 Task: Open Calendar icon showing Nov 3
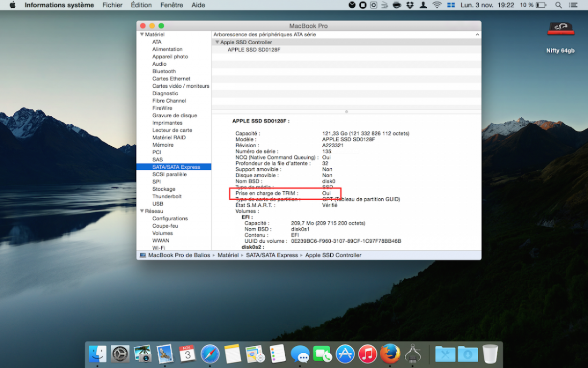click(x=188, y=353)
